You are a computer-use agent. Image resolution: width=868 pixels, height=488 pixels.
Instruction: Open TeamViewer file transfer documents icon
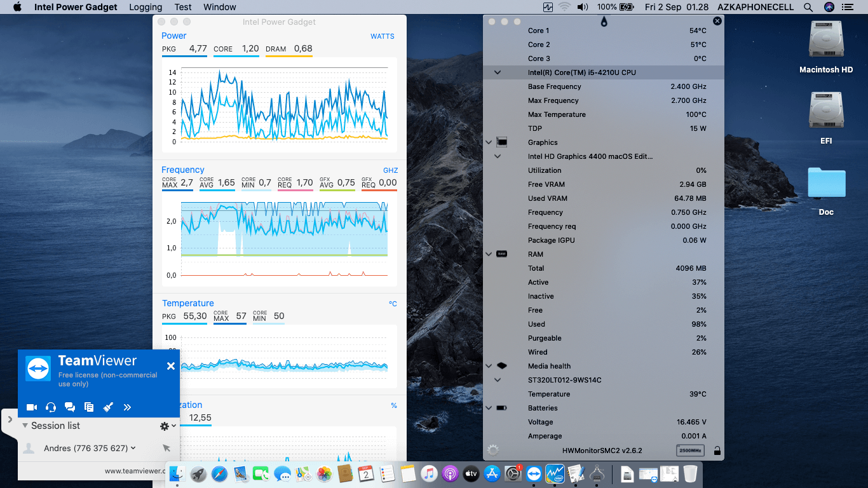(89, 407)
